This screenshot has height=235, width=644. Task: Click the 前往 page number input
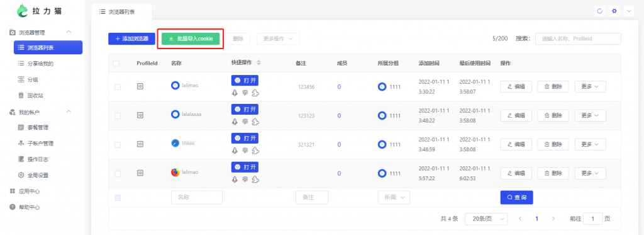click(x=592, y=219)
